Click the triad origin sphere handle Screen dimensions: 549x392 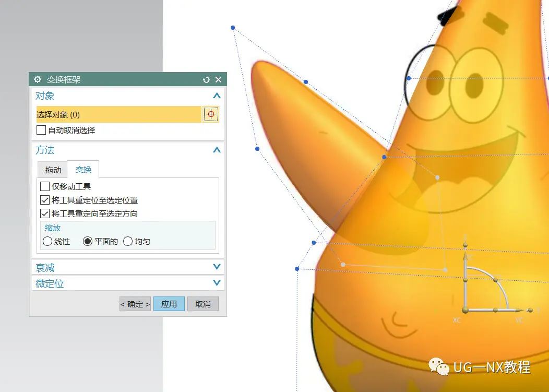(466, 310)
